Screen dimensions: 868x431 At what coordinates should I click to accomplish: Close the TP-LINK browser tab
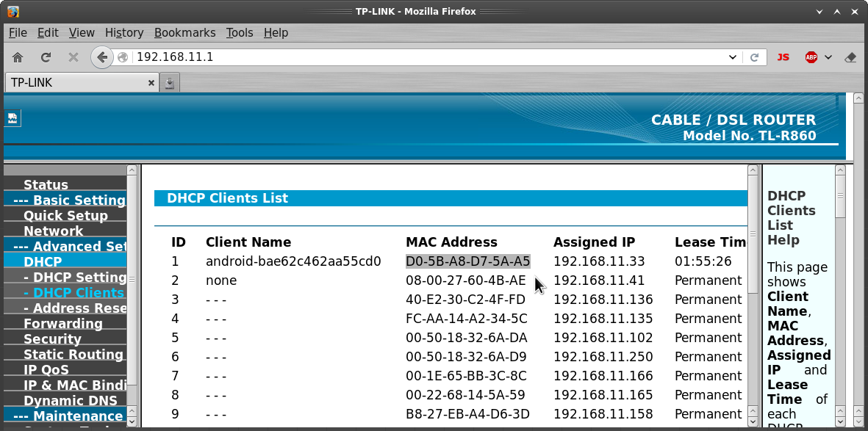(x=151, y=83)
